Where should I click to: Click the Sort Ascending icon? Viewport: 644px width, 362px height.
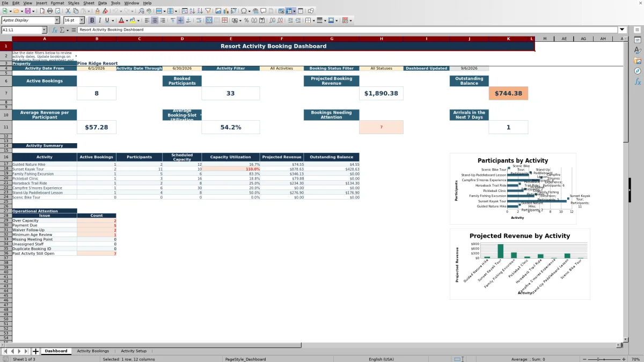(x=192, y=11)
